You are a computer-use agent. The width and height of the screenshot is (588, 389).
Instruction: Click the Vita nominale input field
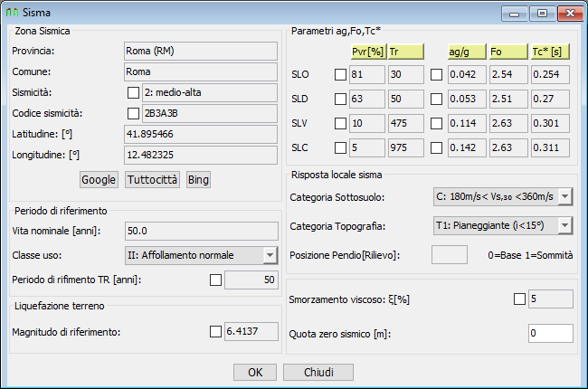coord(202,231)
